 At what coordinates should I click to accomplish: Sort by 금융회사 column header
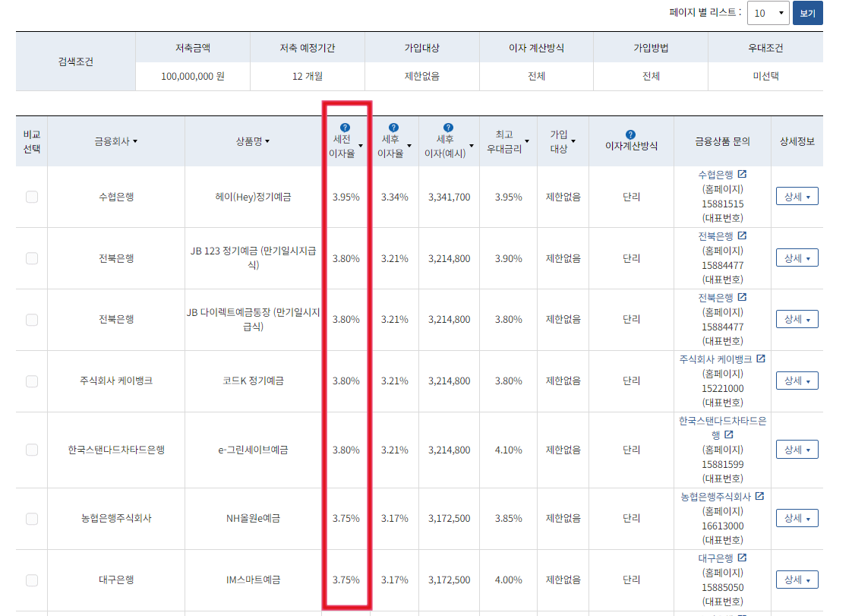[115, 141]
